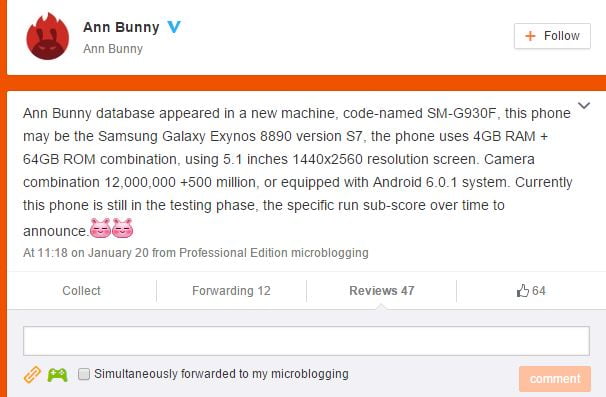This screenshot has width=606, height=397.
Task: Expand the post options chevron
Action: pyautogui.click(x=584, y=105)
